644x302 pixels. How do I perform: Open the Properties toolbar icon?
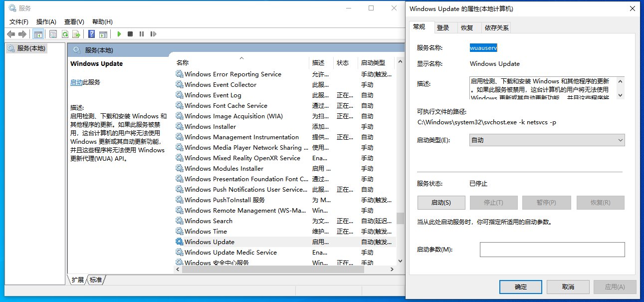click(x=52, y=34)
